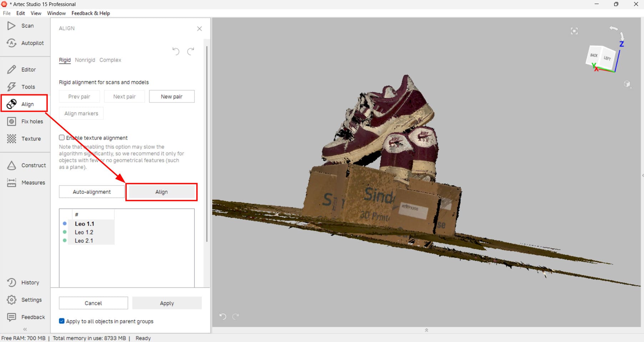Click the Free RAM: 700 MB status text
Screen dimensions: 644x342
pyautogui.click(x=24, y=338)
